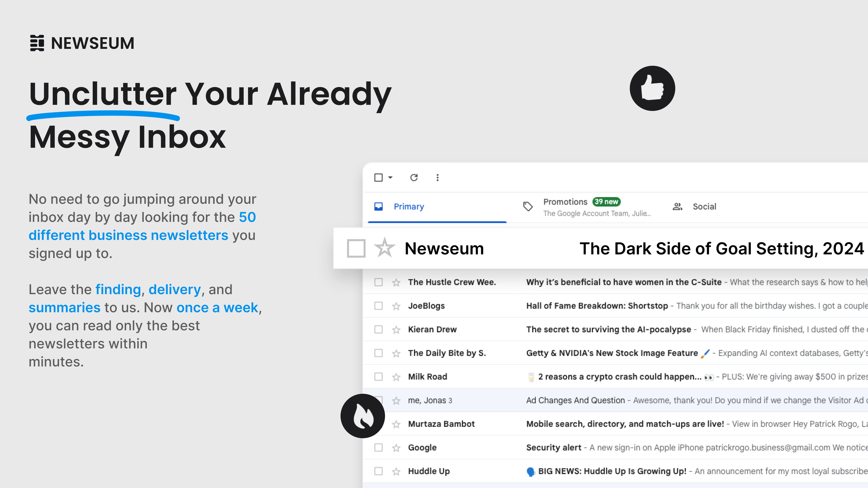Click the refresh inbox icon

pos(414,177)
